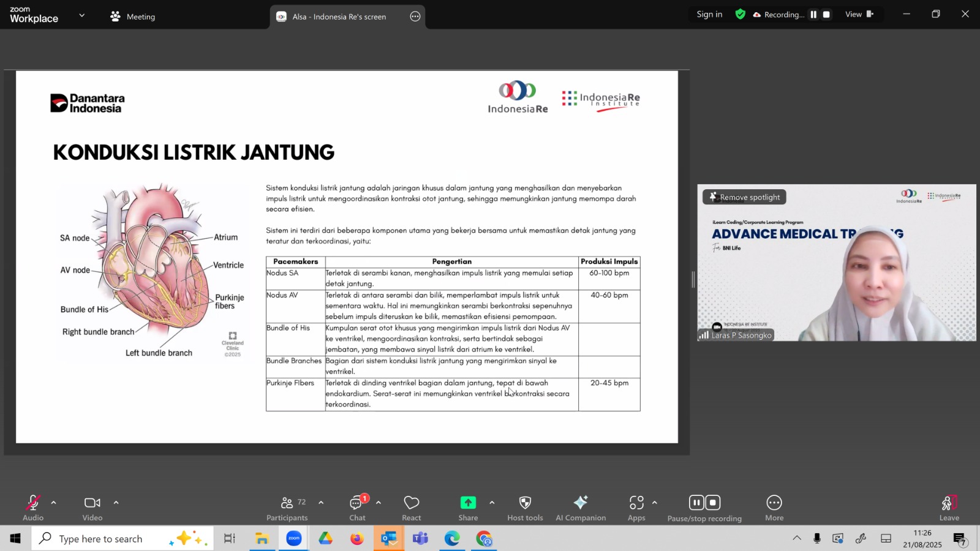Click the green Share screen icon
This screenshot has width=980, height=551.
point(468,503)
